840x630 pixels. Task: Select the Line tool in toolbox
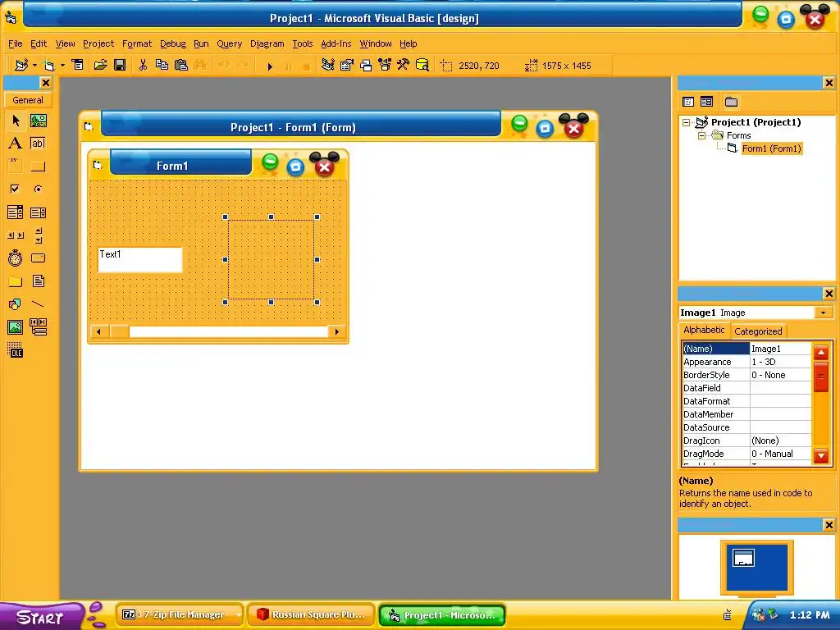(38, 304)
